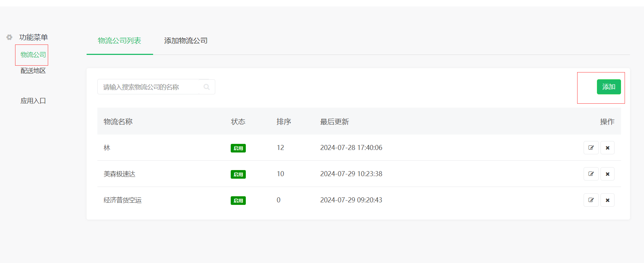Click the 排序 column header

(x=284, y=122)
